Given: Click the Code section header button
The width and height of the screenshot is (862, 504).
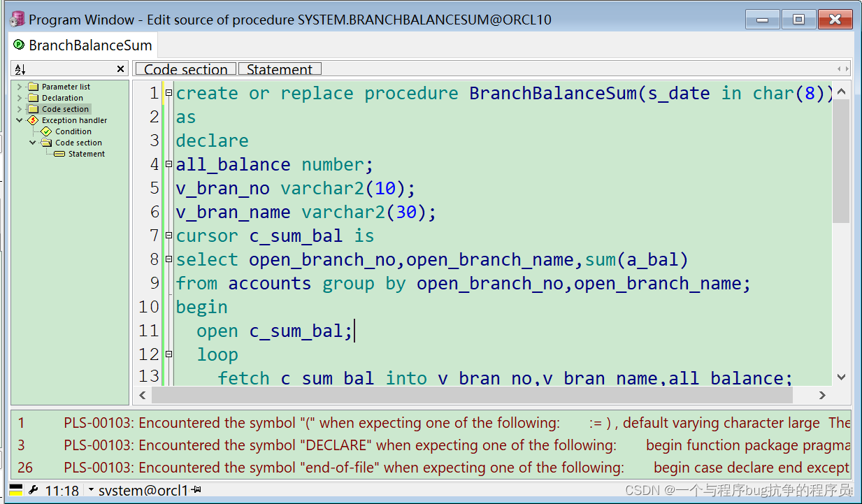Looking at the screenshot, I should tap(185, 69).
